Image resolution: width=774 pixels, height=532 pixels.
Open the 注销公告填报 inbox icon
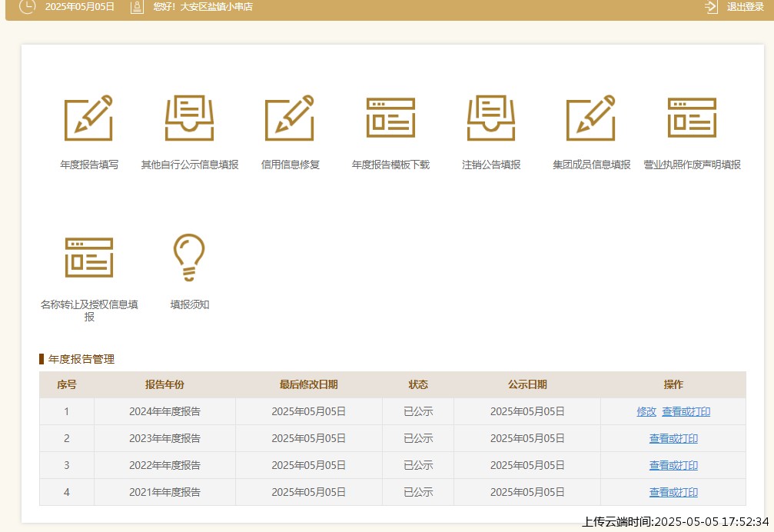[x=491, y=118]
